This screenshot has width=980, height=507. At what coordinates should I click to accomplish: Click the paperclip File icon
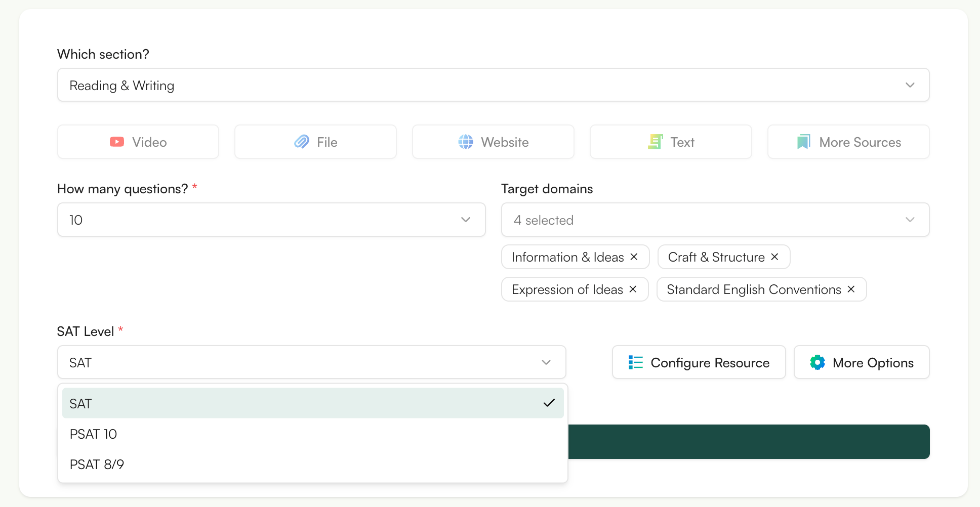coord(302,142)
